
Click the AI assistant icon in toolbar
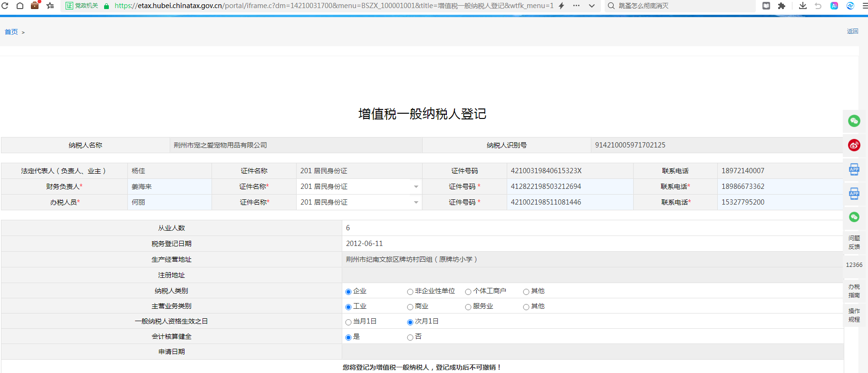coord(834,6)
